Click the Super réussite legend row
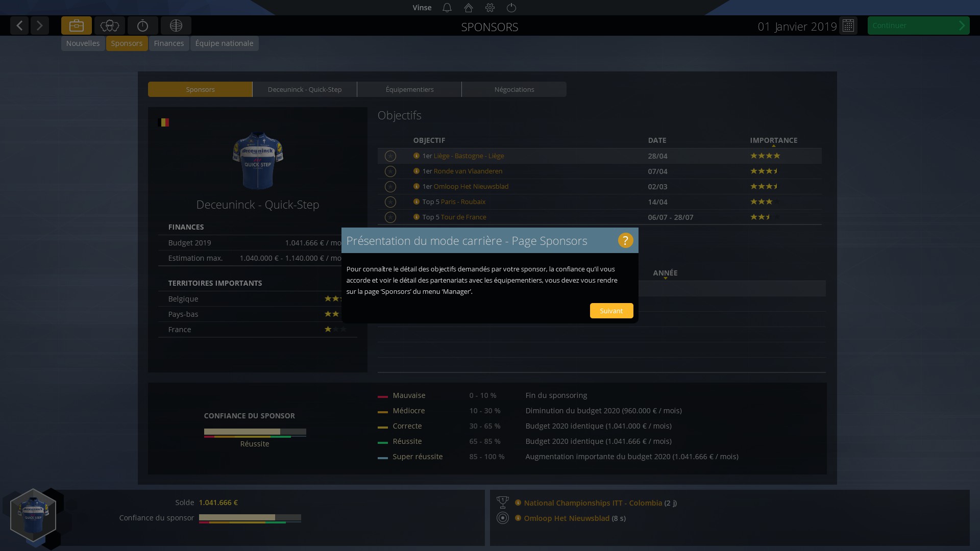980x551 pixels. tap(558, 457)
